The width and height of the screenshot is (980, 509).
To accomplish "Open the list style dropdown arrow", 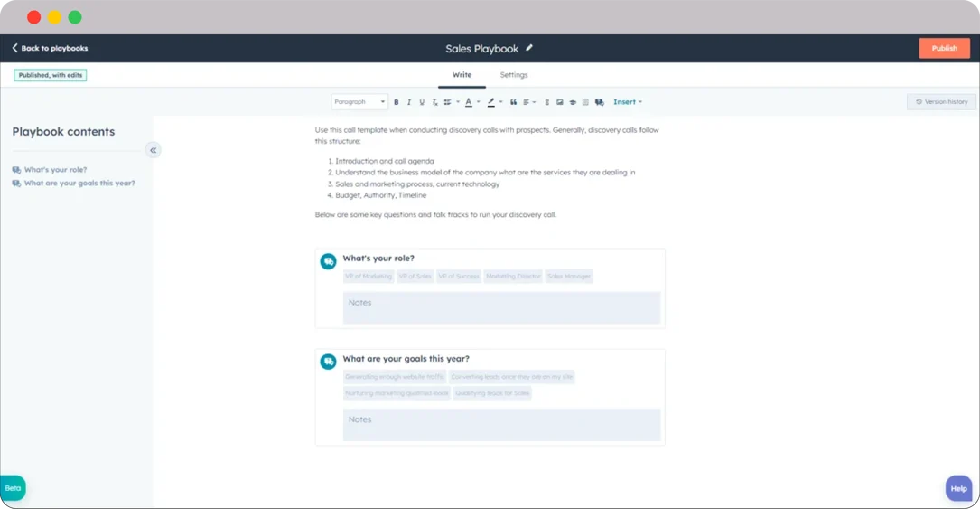I will click(x=458, y=102).
